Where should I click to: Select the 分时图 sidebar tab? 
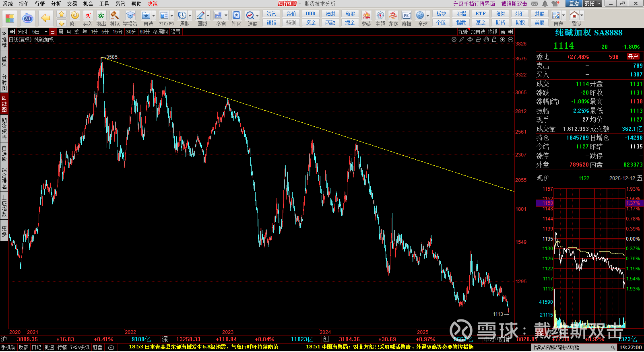pos(4,82)
